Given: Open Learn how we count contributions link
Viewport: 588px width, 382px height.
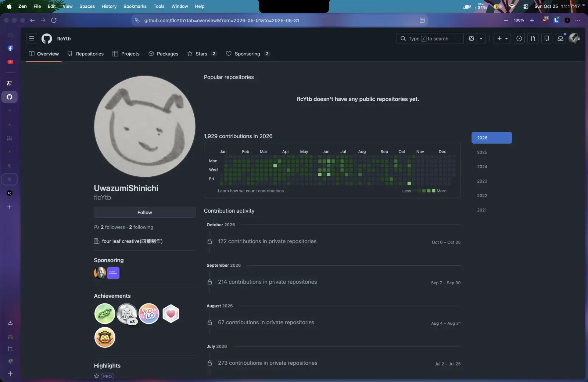Looking at the screenshot, I should [x=251, y=191].
